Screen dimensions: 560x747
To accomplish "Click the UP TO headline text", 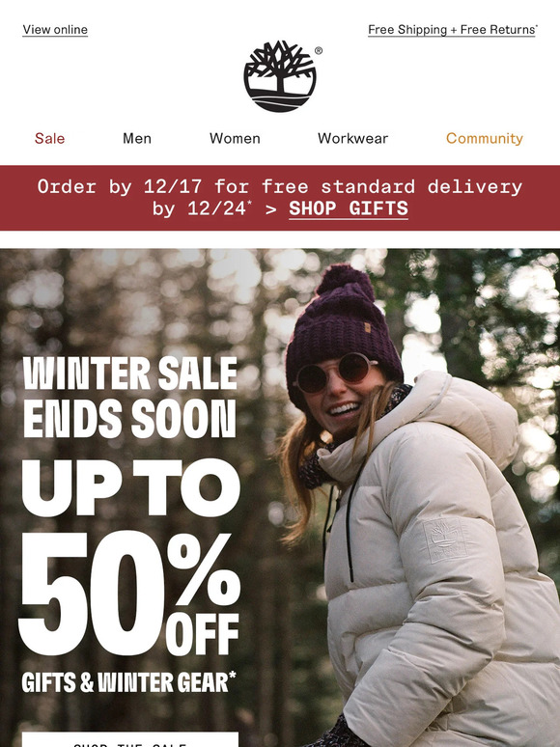I will [x=130, y=487].
